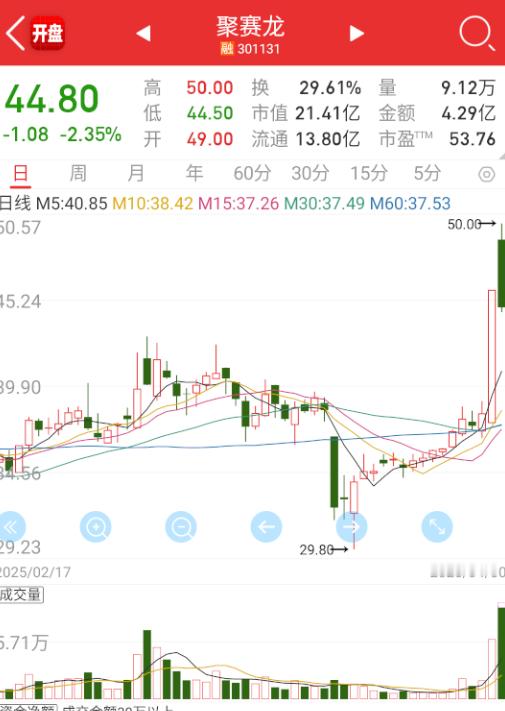This screenshot has height=711, width=505.
Task: Open the red 开盘 app badge
Action: [47, 33]
